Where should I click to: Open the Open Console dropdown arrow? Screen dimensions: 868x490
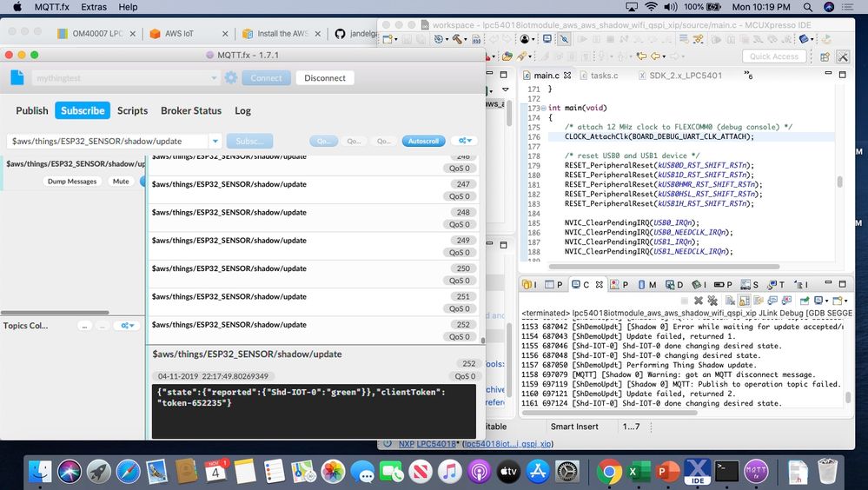coord(846,301)
